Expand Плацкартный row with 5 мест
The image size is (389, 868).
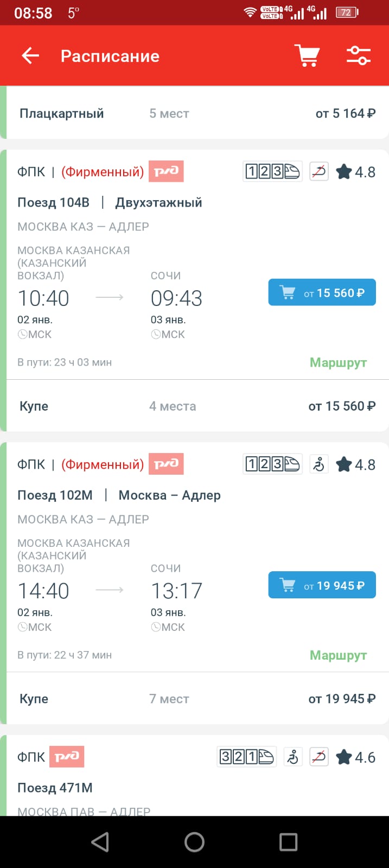point(197,113)
